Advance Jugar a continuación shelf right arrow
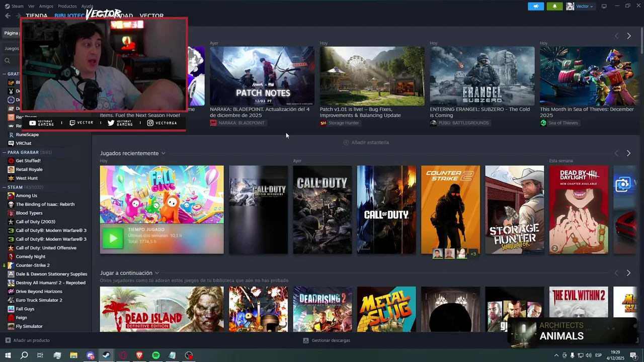The width and height of the screenshot is (644, 362). click(x=628, y=273)
